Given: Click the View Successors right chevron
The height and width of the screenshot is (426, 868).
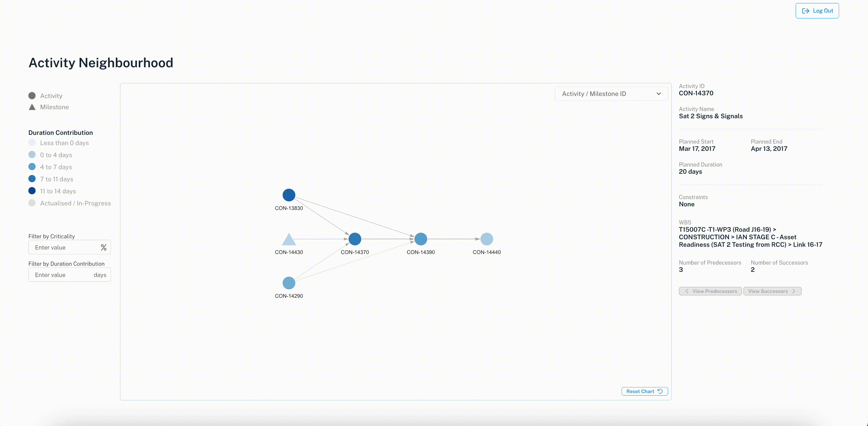Looking at the screenshot, I should 794,291.
